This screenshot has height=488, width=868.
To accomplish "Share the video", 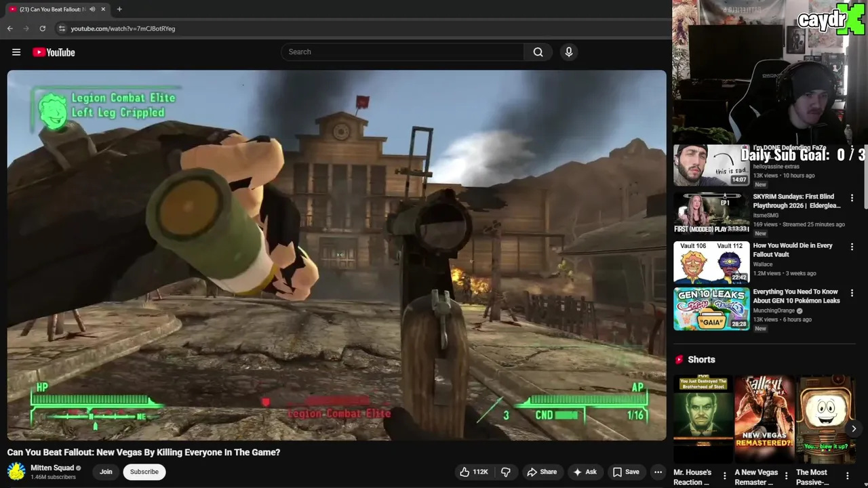I will click(542, 472).
